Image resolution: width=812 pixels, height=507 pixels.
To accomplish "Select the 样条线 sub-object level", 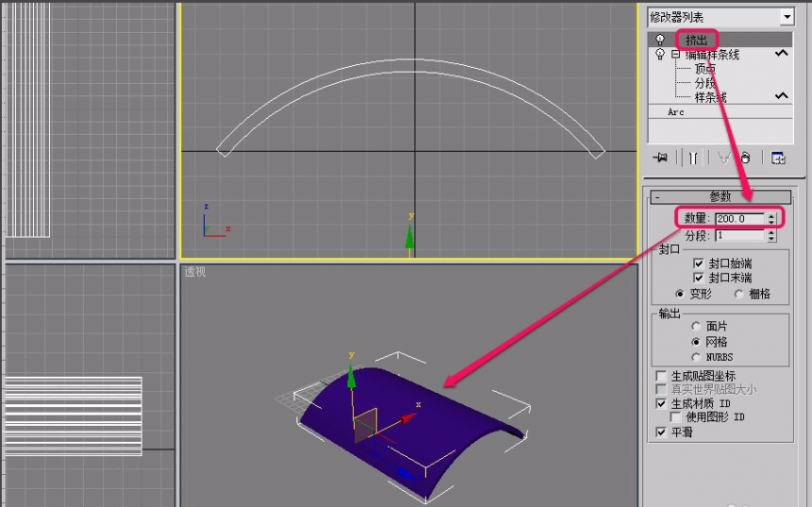I will 710,97.
